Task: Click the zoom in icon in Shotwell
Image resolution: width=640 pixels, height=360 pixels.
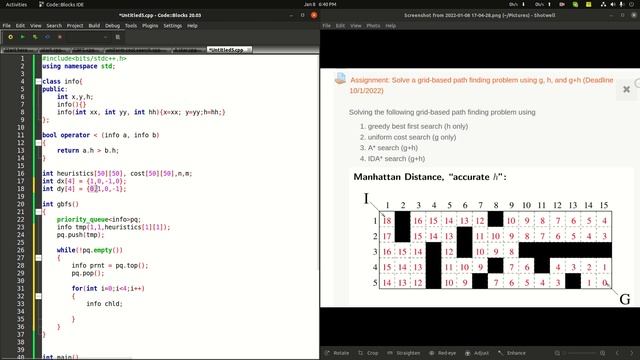Action: click(602, 353)
